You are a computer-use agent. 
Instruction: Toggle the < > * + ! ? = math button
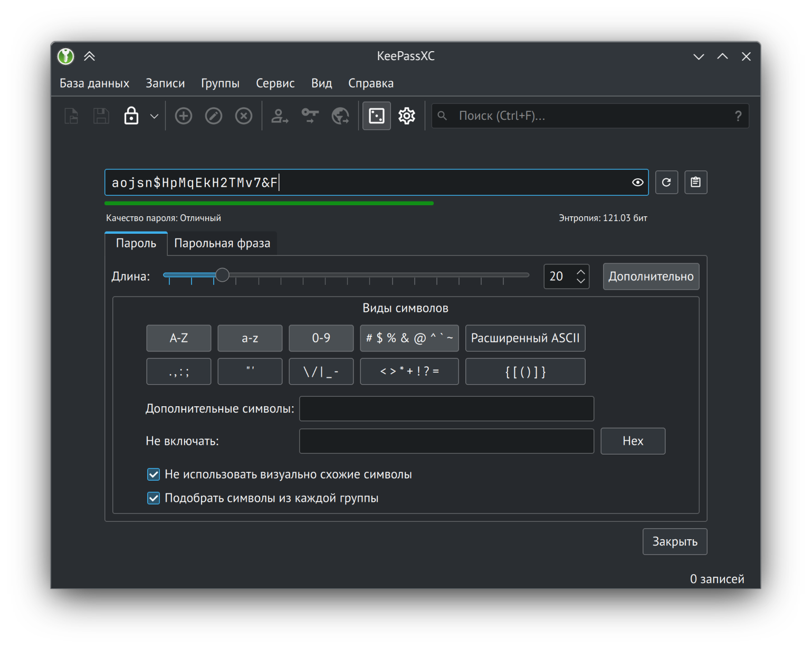(409, 371)
